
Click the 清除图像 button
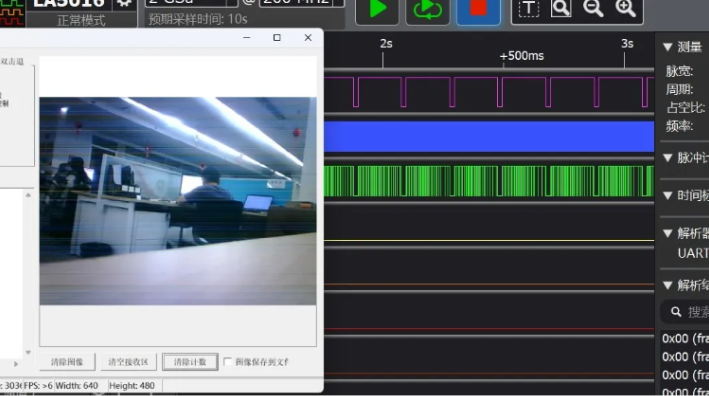click(67, 362)
